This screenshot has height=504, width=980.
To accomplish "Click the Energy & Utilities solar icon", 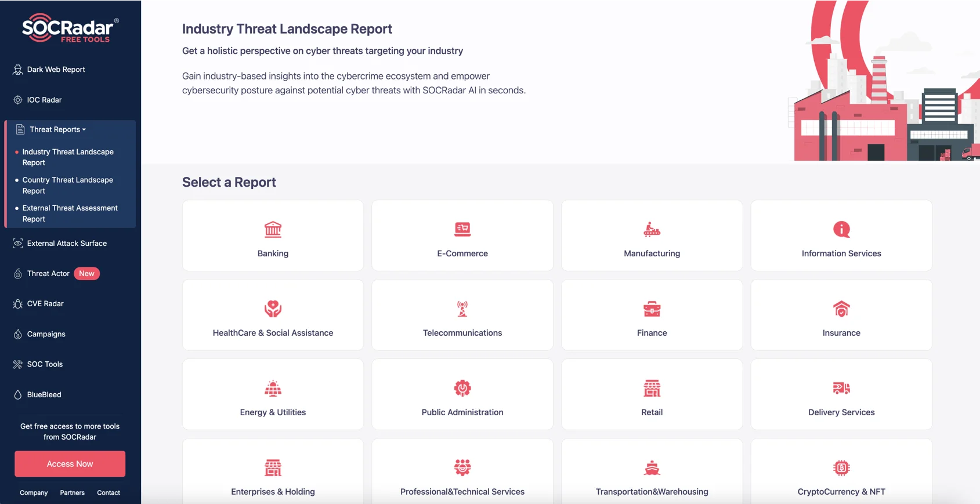I will [x=273, y=388].
